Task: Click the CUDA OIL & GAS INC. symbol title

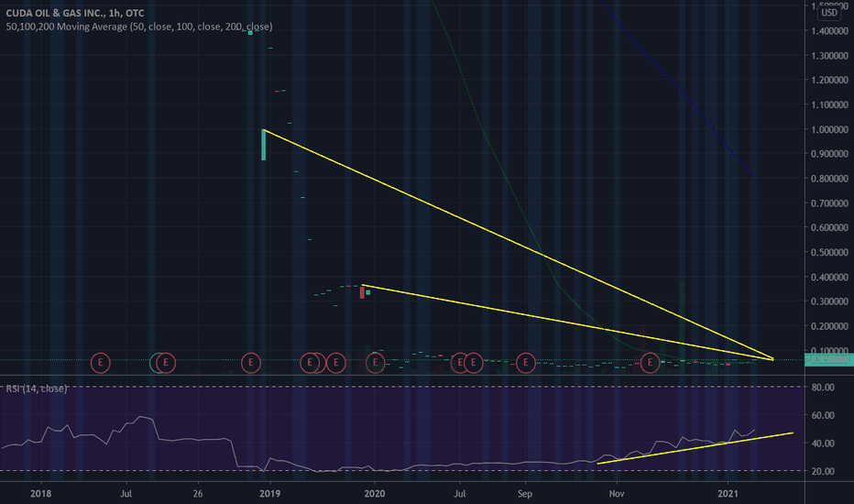Action: pyautogui.click(x=75, y=13)
